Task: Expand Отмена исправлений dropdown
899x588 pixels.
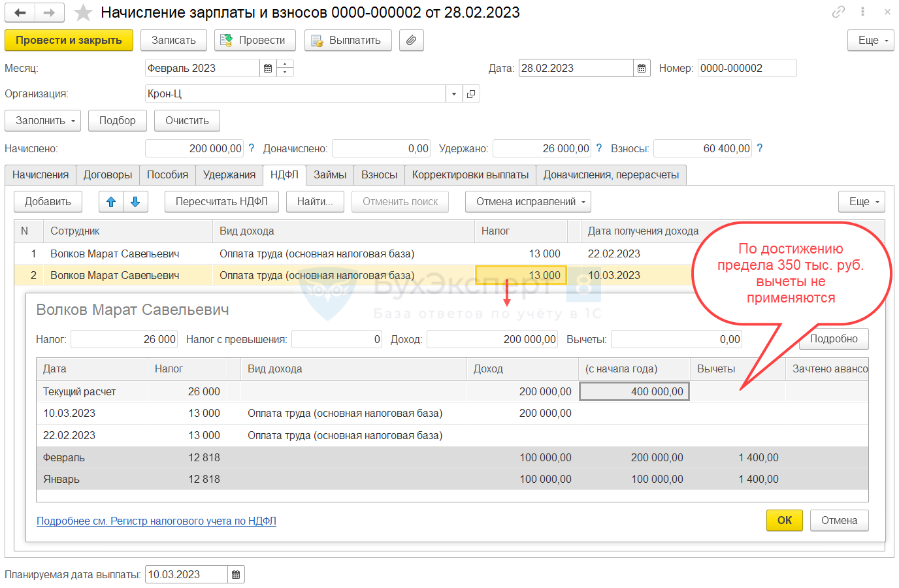Action: 528,202
